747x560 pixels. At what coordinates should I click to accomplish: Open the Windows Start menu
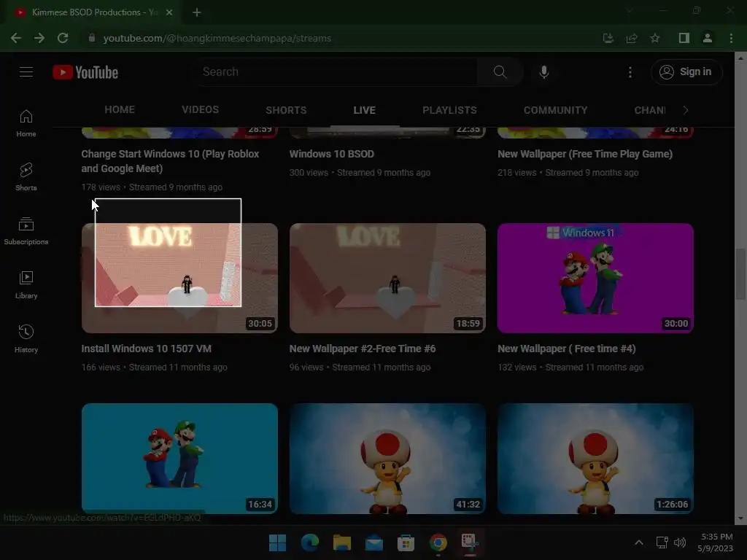(x=277, y=542)
